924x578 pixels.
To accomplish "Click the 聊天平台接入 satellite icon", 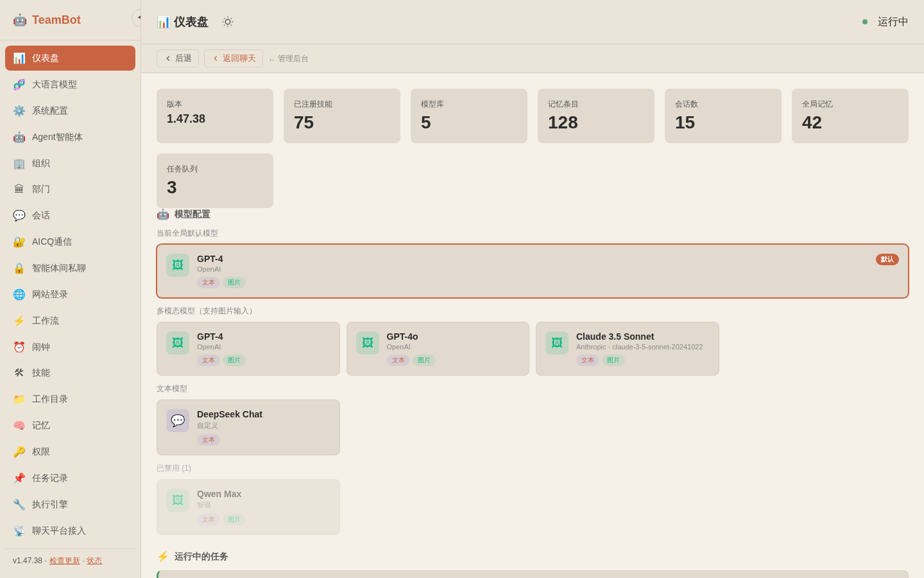I will (19, 530).
